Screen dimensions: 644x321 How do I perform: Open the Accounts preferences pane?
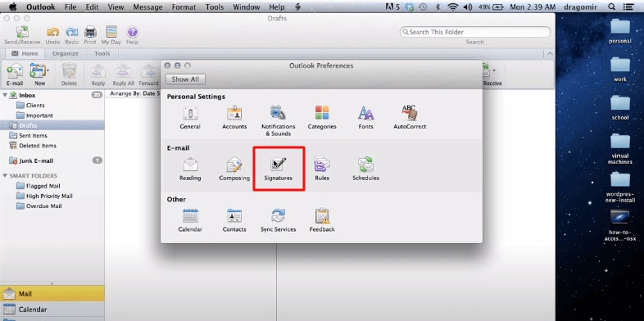234,118
